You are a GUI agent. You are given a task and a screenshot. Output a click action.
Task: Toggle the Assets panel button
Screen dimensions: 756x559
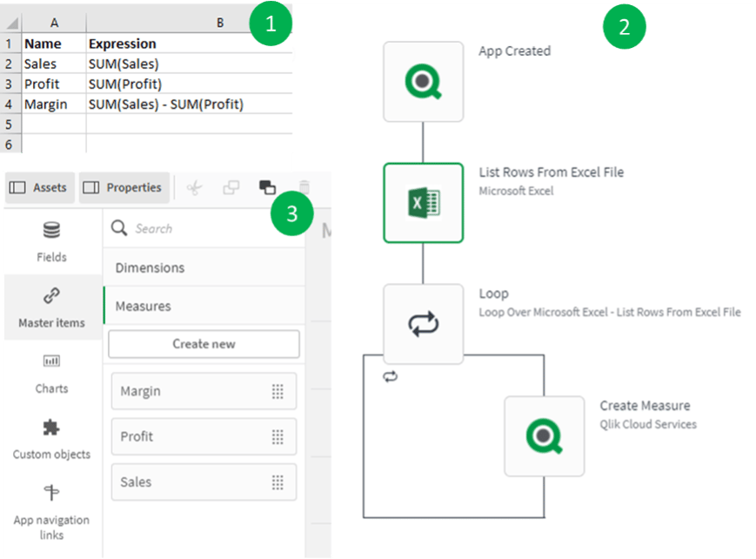click(x=40, y=187)
